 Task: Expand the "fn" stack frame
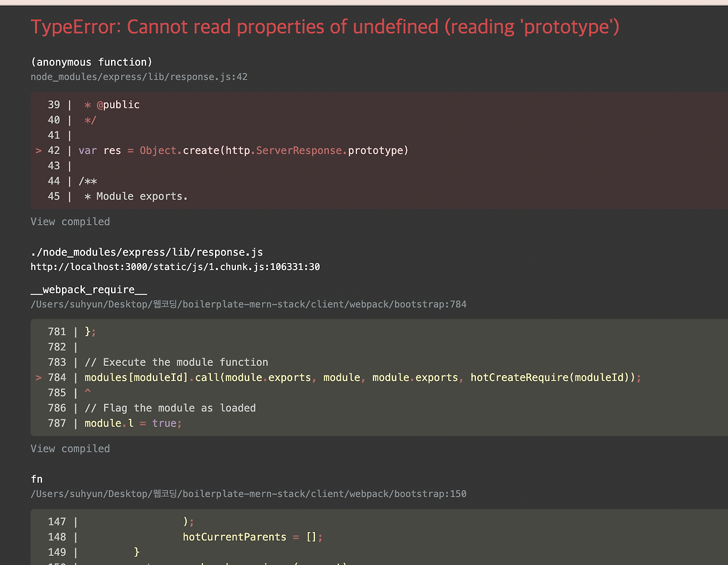pos(36,479)
